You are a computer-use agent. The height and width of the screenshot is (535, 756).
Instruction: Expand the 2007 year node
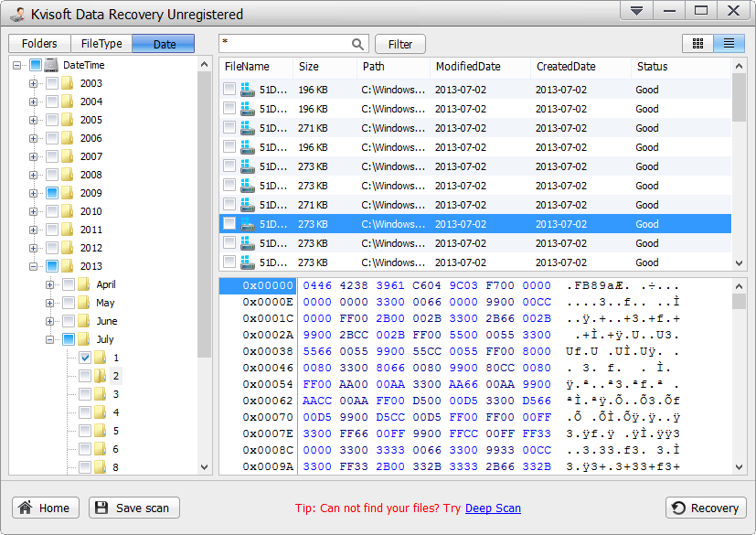(33, 156)
